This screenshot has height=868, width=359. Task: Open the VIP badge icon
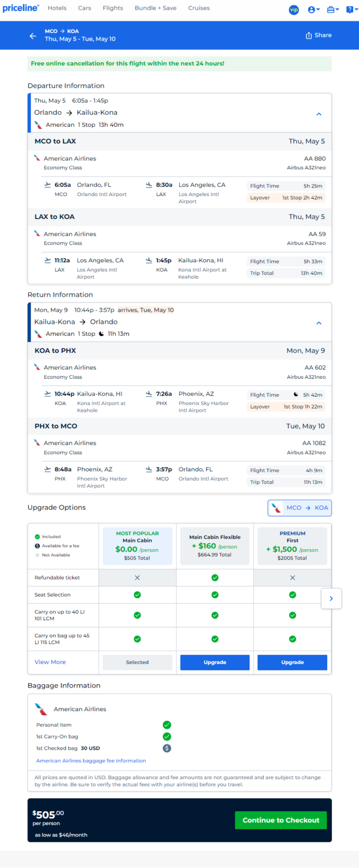pos(294,10)
